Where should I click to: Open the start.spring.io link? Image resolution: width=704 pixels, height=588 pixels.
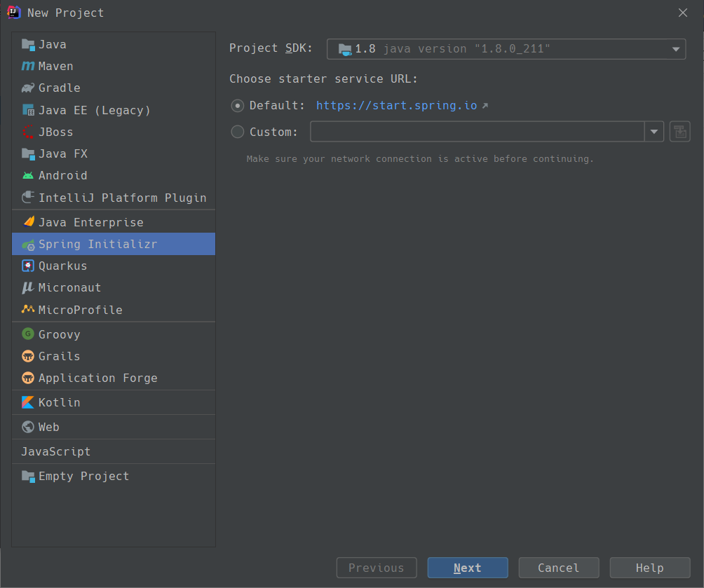397,106
